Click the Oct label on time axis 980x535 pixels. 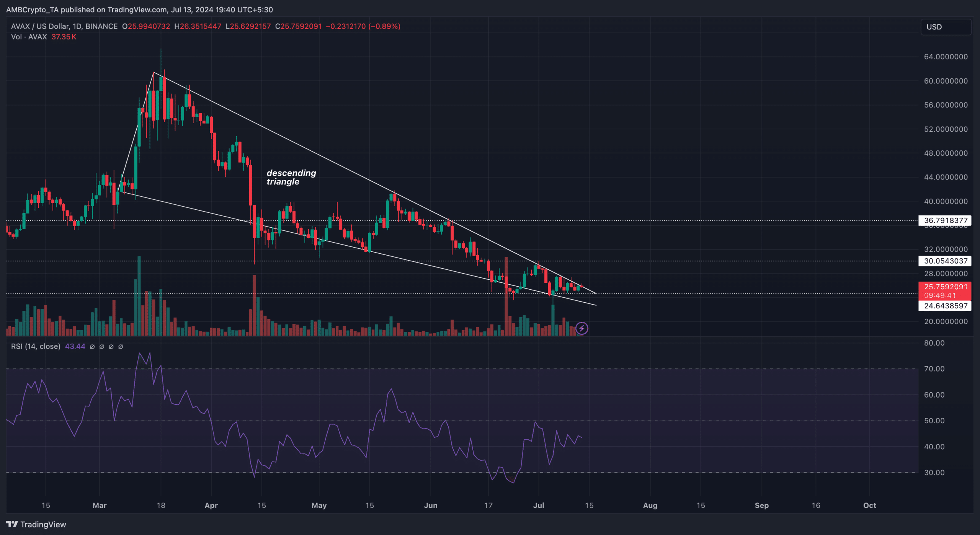[870, 506]
